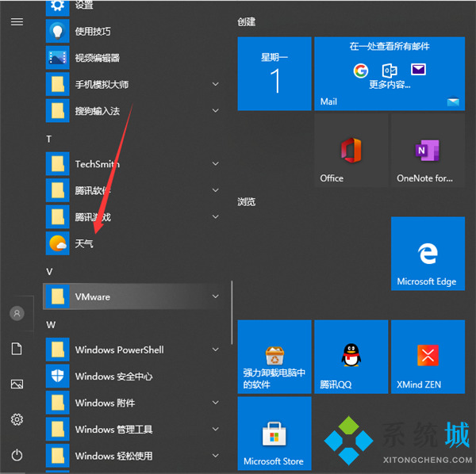Click the Google icon in the Mail tile
This screenshot has height=474, width=476.
pyautogui.click(x=361, y=71)
